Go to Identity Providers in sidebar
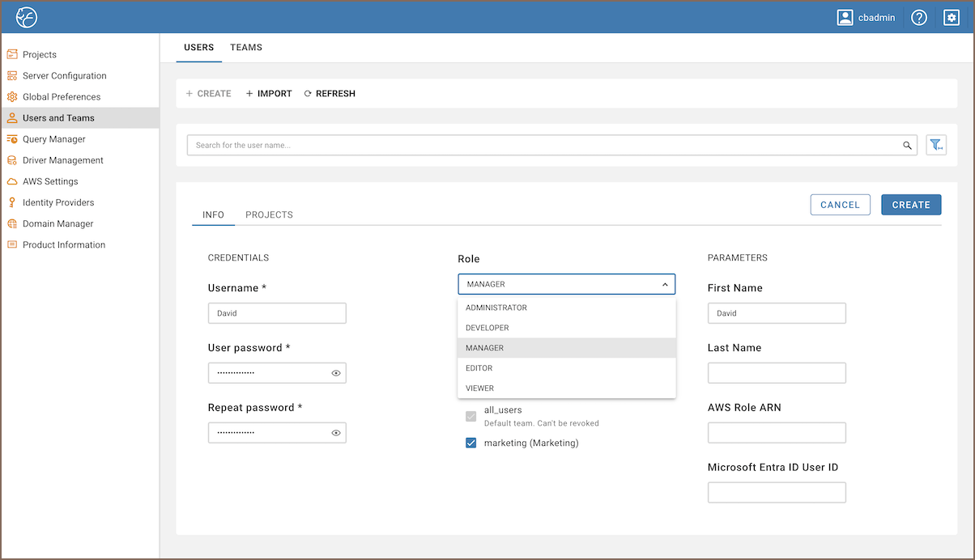Viewport: 975px width, 560px height. coord(57,202)
